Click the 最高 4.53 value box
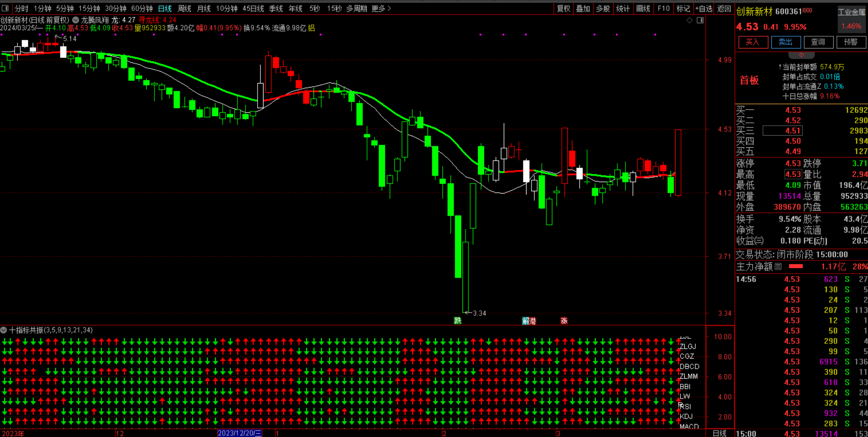The width and height of the screenshot is (868, 437). (793, 174)
